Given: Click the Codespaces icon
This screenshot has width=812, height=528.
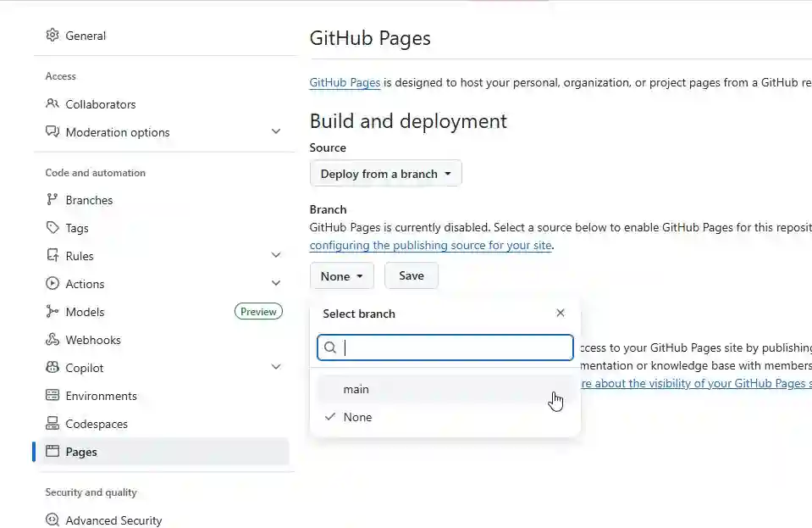Looking at the screenshot, I should click(52, 424).
